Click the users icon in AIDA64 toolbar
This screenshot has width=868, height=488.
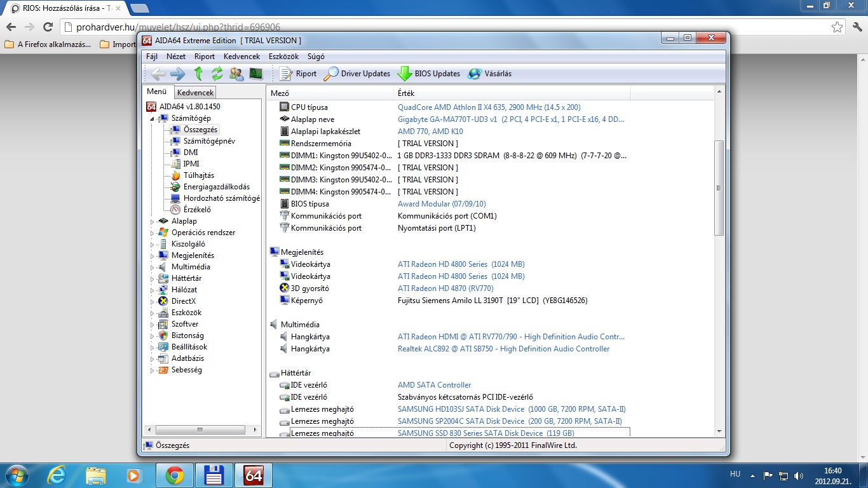click(x=236, y=74)
